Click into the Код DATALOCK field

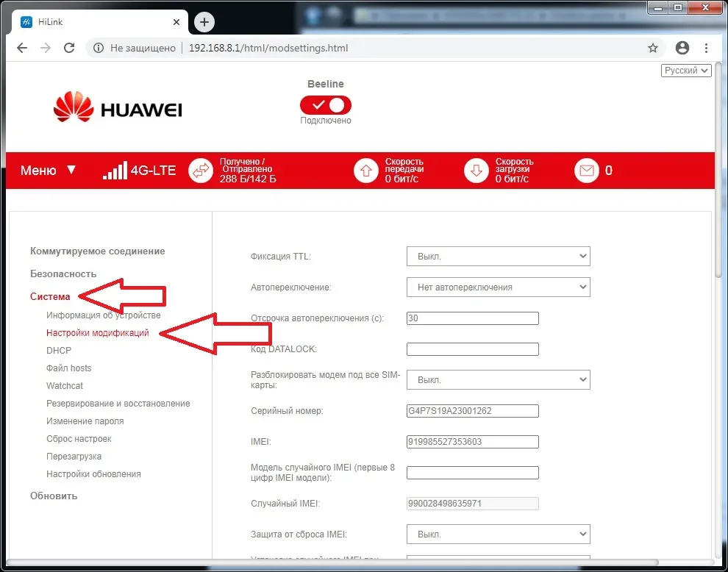tap(472, 349)
